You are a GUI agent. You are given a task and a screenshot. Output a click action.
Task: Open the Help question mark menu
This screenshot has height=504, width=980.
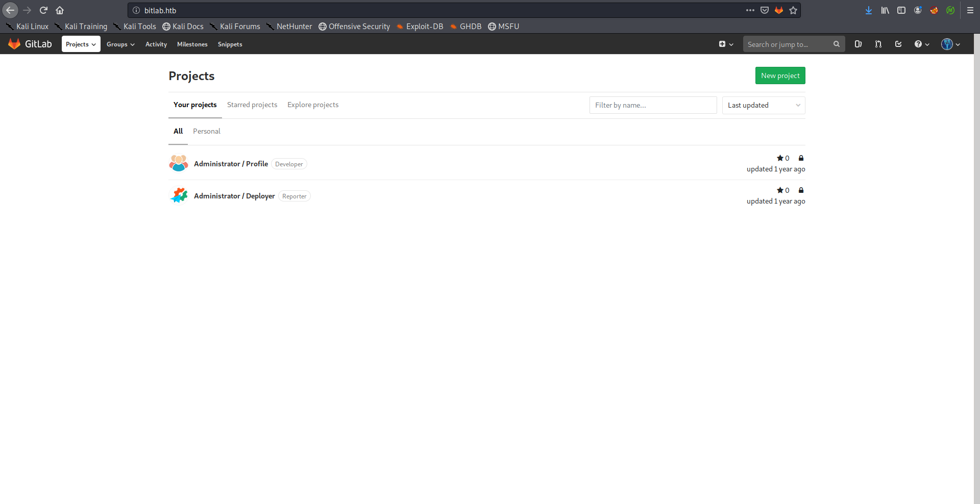922,44
